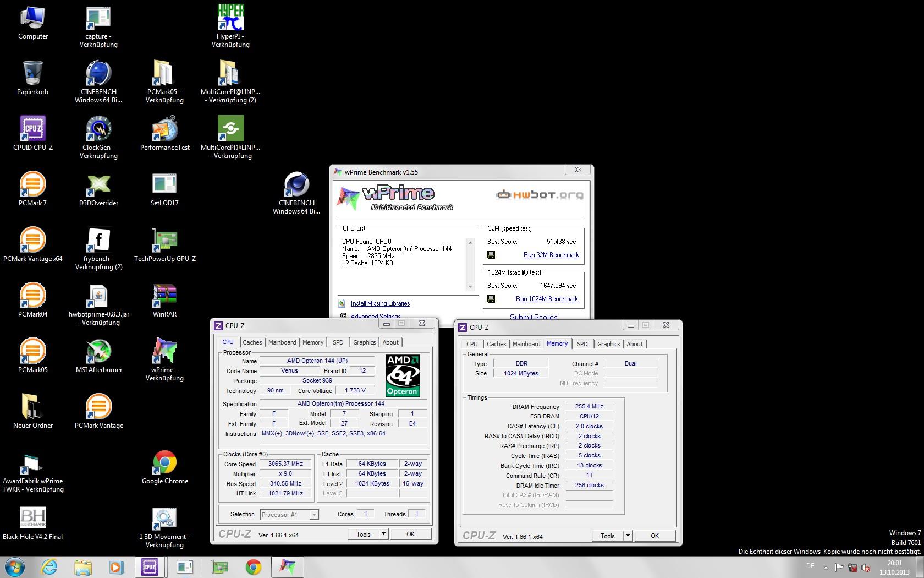
Task: Click Tools button in CPU-Z Memory window
Action: tap(608, 536)
